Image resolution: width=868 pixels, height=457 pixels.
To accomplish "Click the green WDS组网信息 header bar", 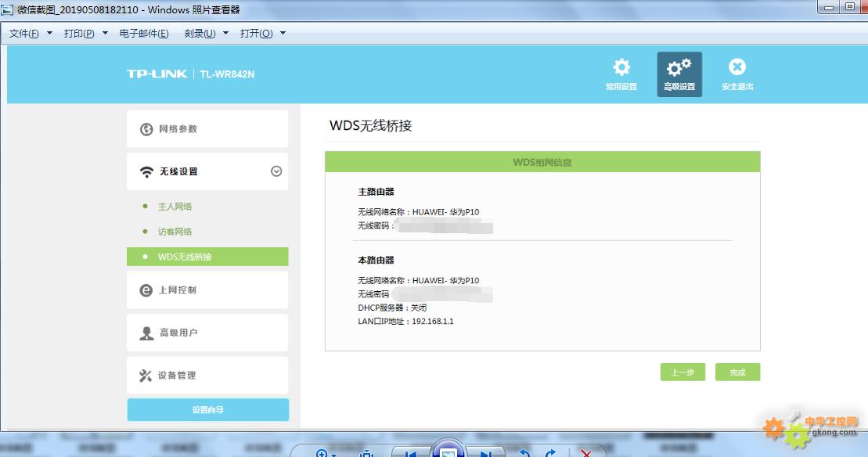I will pos(542,162).
